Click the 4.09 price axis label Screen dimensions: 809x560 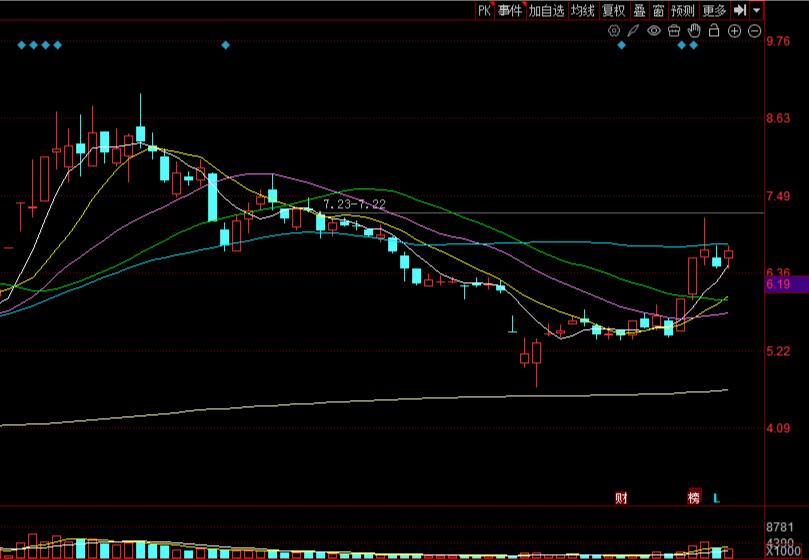click(778, 428)
